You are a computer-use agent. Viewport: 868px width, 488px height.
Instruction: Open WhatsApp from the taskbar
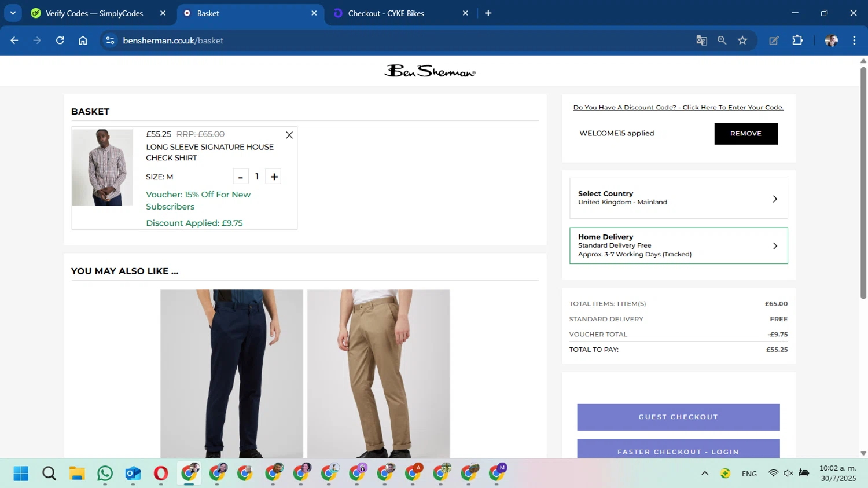click(x=105, y=474)
